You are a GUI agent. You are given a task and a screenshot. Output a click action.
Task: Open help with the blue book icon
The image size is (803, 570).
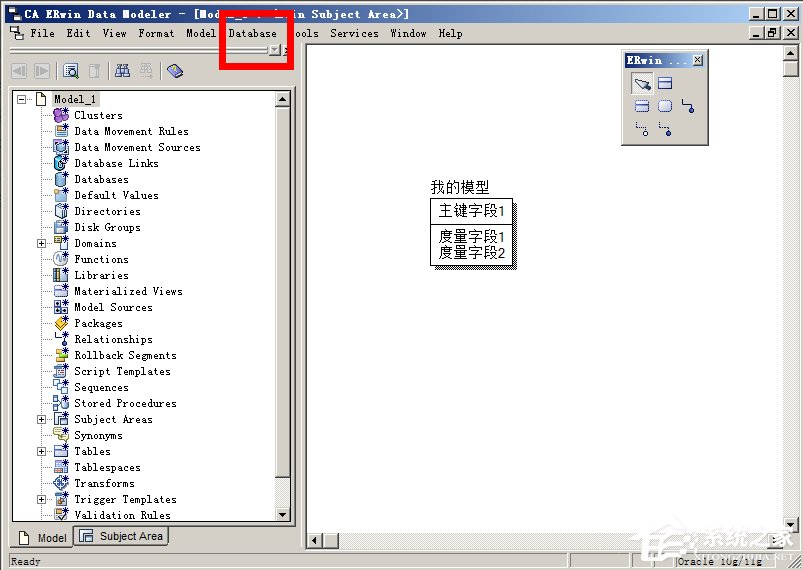(175, 71)
